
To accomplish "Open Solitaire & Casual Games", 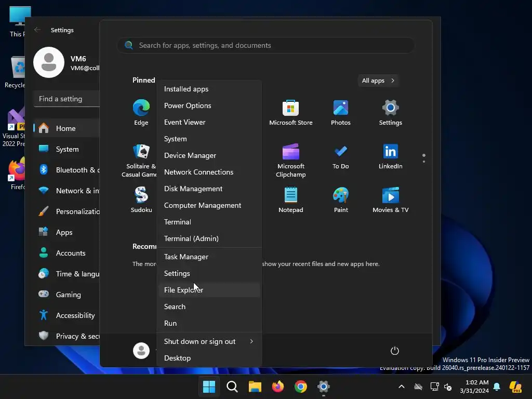I will tap(140, 160).
